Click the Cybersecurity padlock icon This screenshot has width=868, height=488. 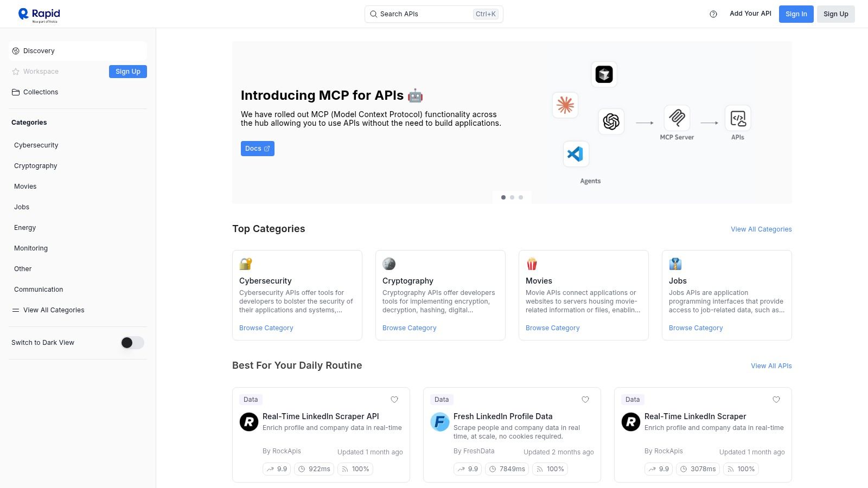coord(246,264)
